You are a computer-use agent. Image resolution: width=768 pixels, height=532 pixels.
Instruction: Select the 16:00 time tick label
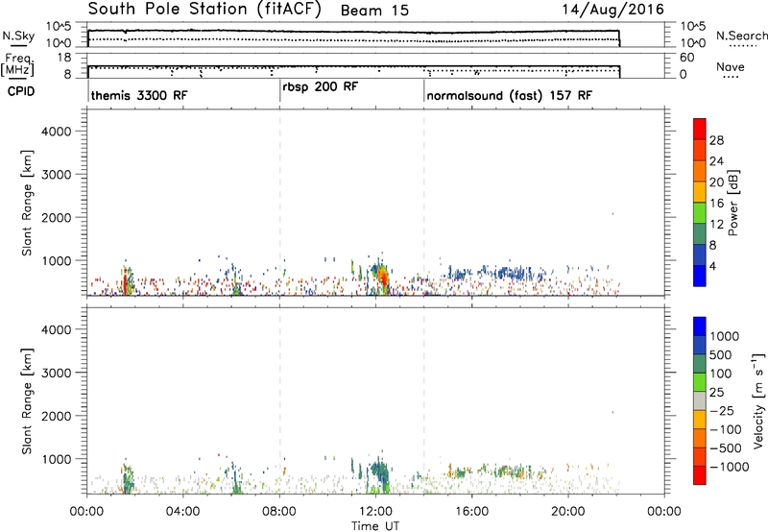471,512
